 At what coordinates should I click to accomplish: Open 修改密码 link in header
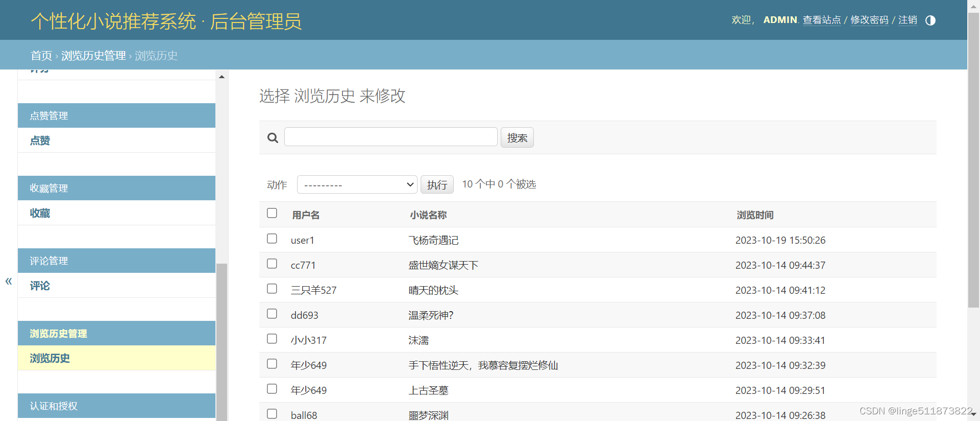(869, 20)
